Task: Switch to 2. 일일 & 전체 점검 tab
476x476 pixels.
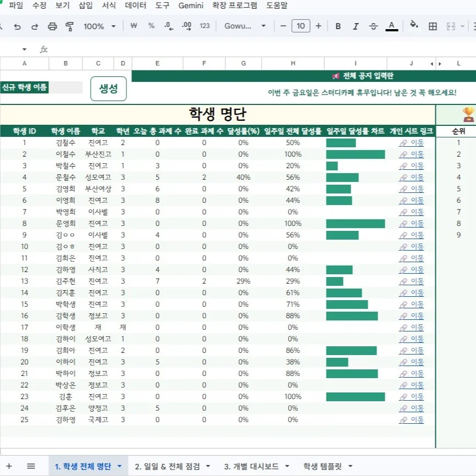Action: (x=167, y=466)
